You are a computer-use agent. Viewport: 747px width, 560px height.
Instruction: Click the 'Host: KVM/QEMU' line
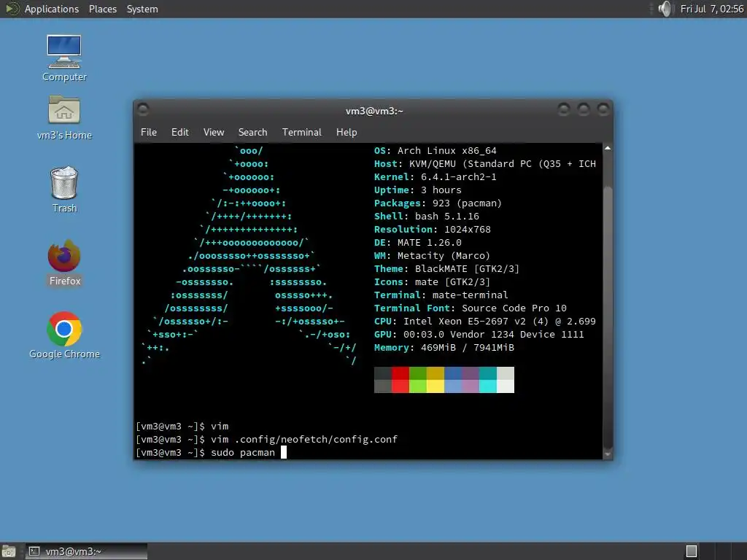tap(485, 164)
